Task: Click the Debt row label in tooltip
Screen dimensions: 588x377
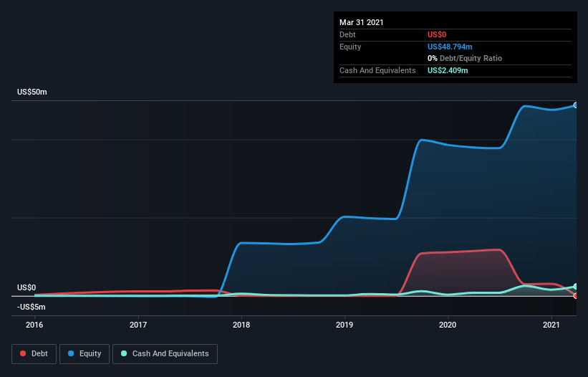Action: (347, 35)
